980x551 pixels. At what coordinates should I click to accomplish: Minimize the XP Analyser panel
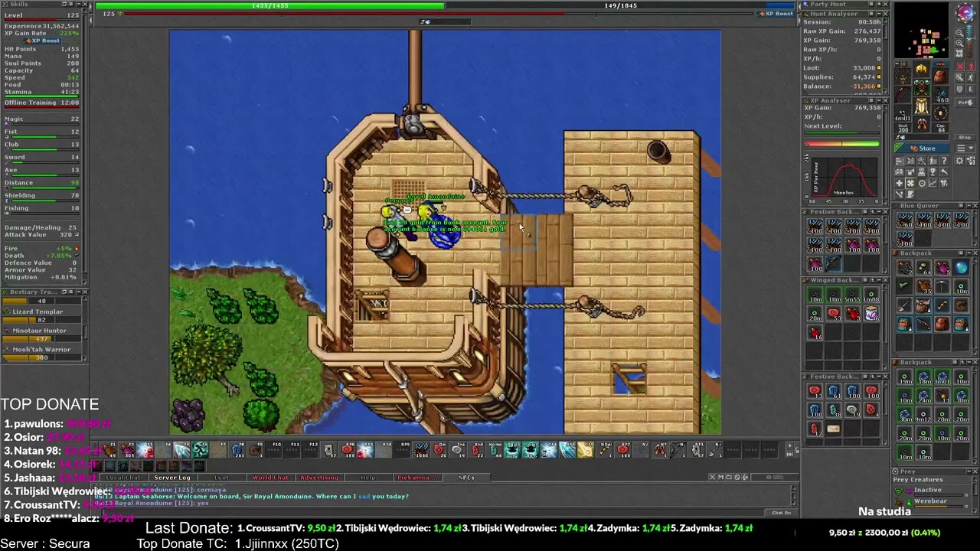[x=879, y=100]
